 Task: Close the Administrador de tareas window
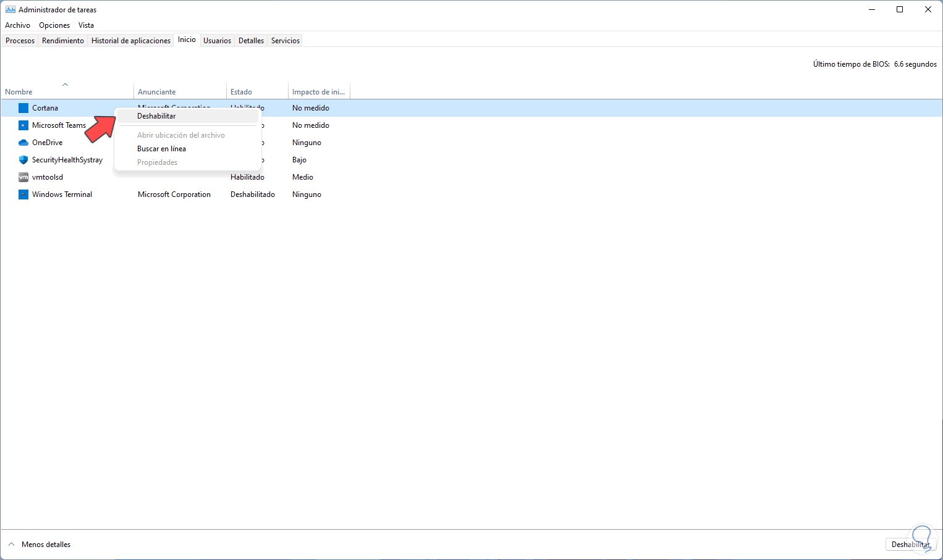928,10
